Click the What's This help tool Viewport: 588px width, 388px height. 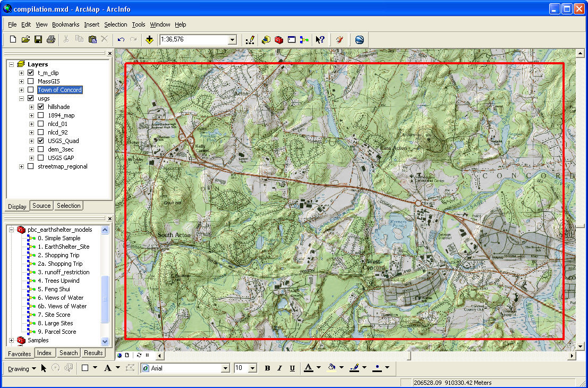coord(320,39)
